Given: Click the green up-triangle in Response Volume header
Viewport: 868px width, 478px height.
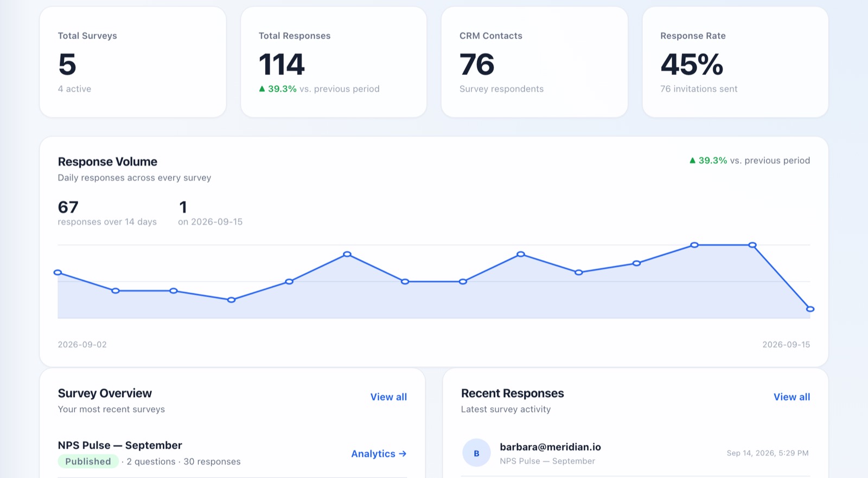Looking at the screenshot, I should pyautogui.click(x=692, y=160).
